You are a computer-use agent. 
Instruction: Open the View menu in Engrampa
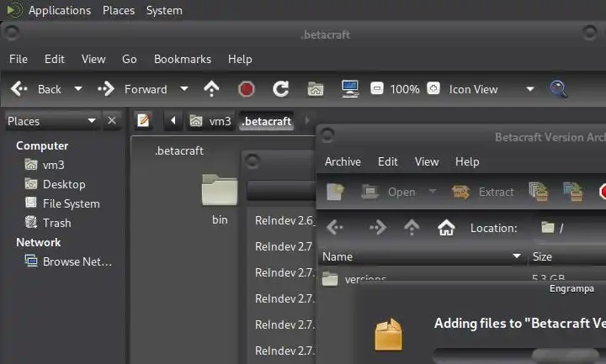pyautogui.click(x=427, y=161)
